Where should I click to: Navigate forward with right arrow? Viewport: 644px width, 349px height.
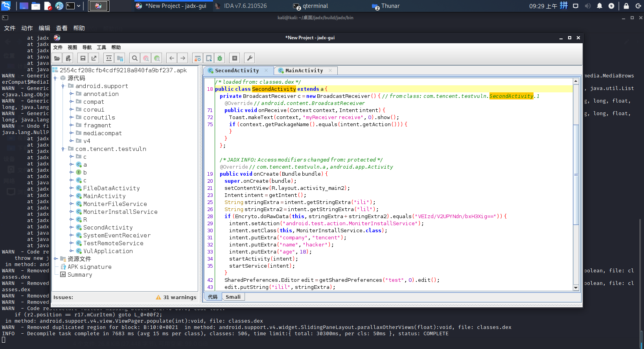(x=183, y=58)
